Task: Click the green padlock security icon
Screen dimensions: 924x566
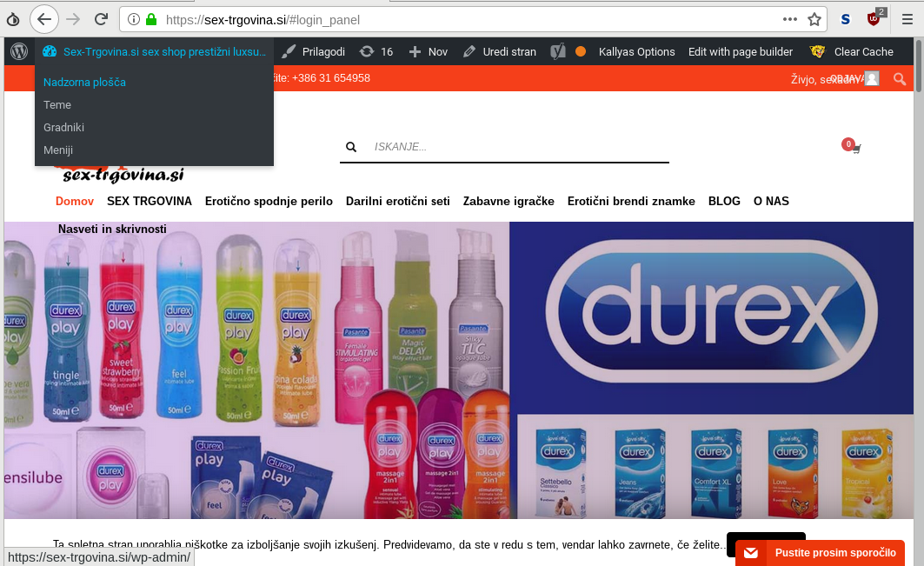Action: point(151,19)
